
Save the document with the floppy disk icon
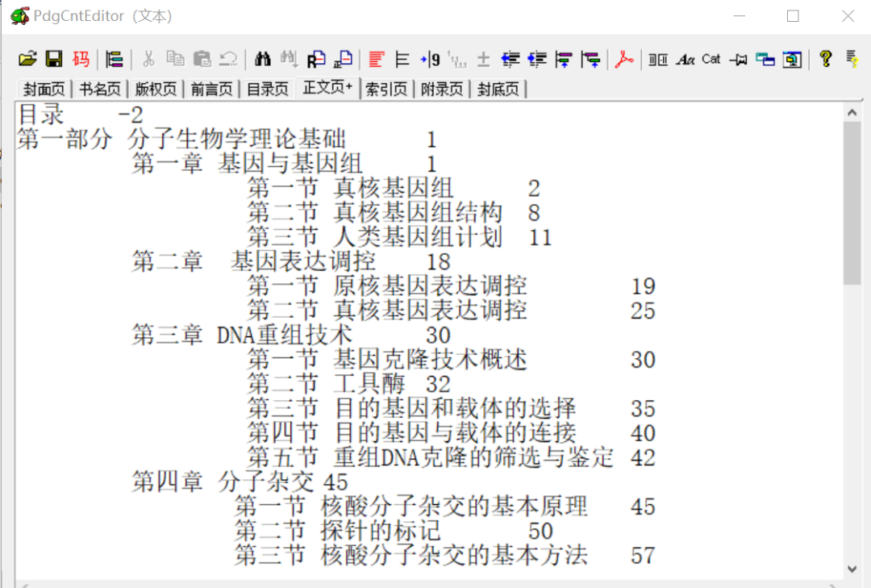[x=53, y=58]
